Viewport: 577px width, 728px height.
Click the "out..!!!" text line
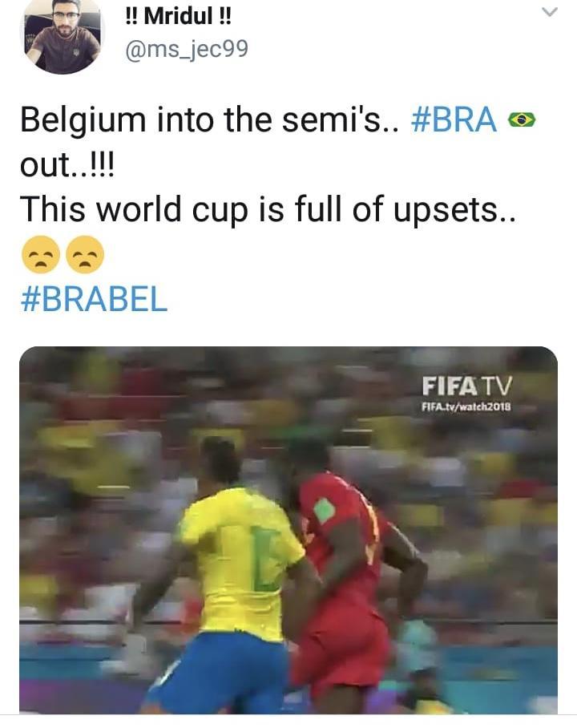tap(67, 165)
